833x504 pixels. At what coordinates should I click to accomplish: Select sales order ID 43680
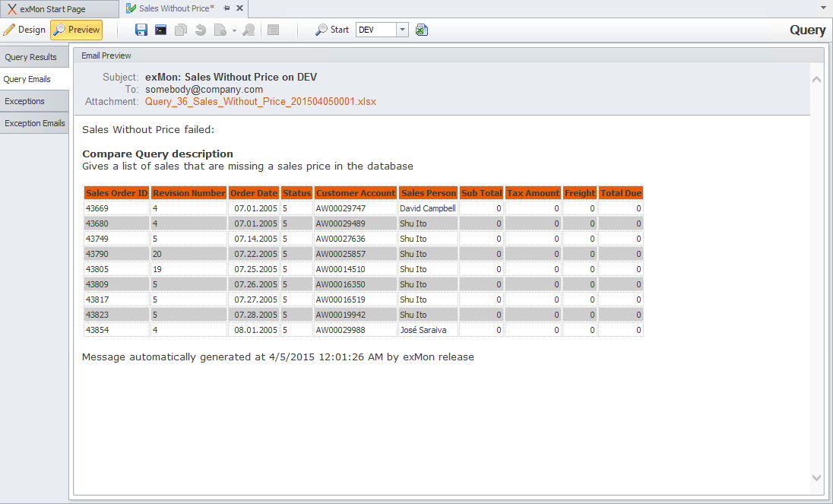[x=97, y=223]
